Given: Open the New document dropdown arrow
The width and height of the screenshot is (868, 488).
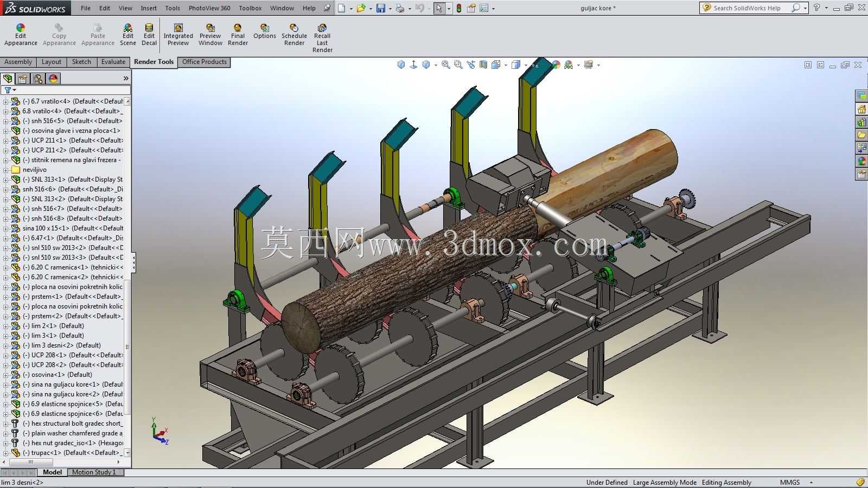Looking at the screenshot, I should [x=350, y=9].
